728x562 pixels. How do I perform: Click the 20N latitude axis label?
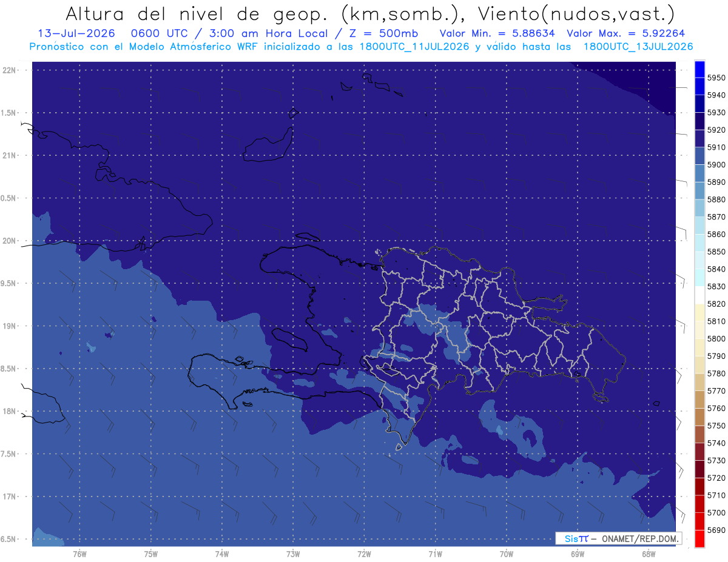pyautogui.click(x=10, y=241)
